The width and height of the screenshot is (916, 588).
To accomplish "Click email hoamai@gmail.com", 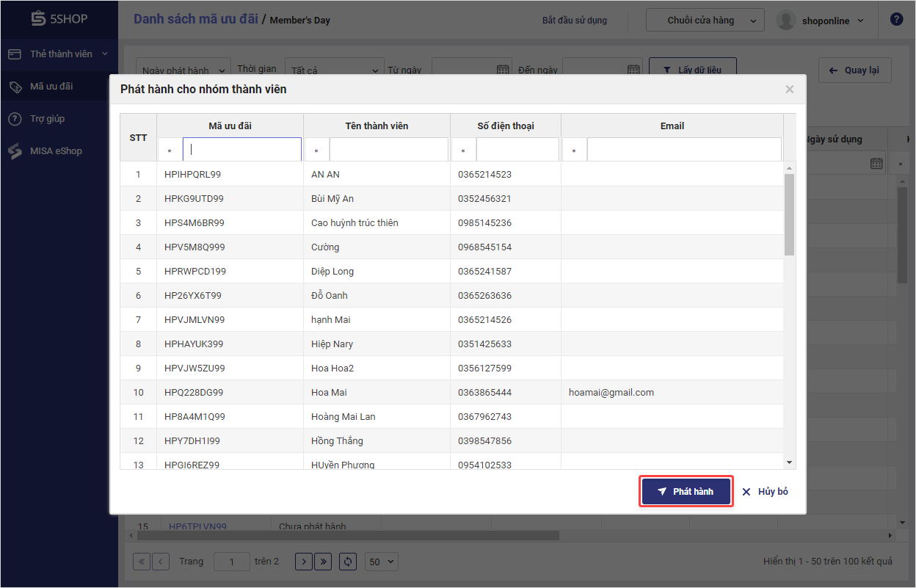I will point(611,393).
